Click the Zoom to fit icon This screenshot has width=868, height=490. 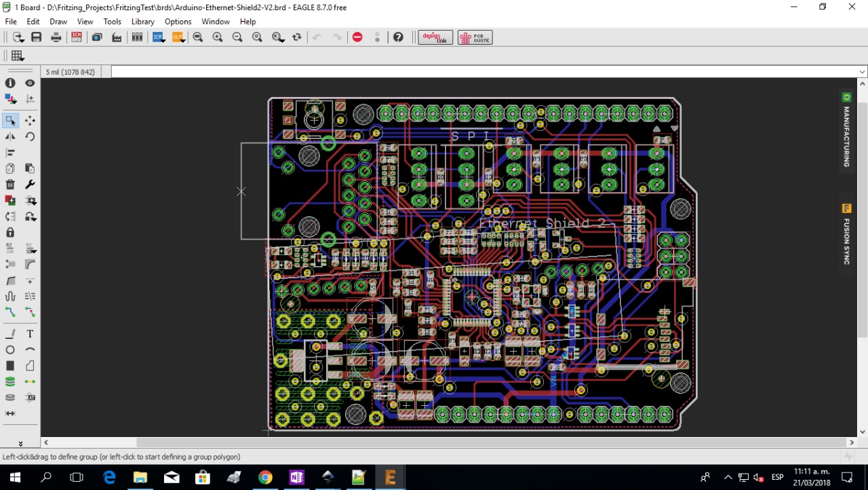click(x=198, y=37)
